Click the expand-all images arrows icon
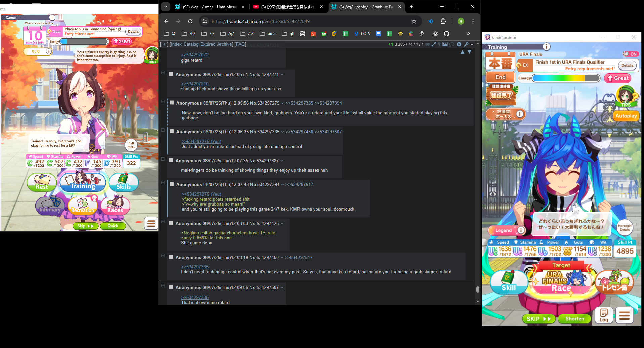644x348 pixels. (434, 44)
